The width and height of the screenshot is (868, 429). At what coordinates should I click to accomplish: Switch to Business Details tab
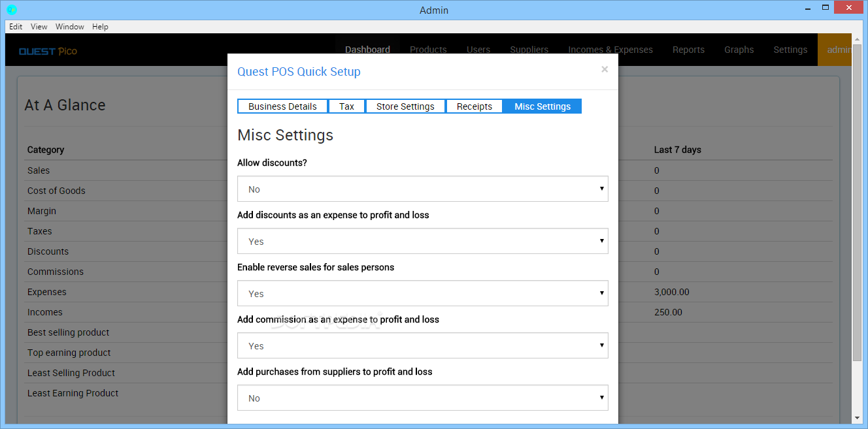[282, 106]
